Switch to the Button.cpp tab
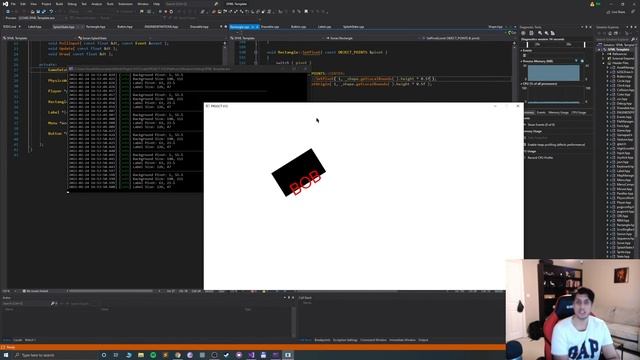The image size is (640, 360). click(298, 27)
